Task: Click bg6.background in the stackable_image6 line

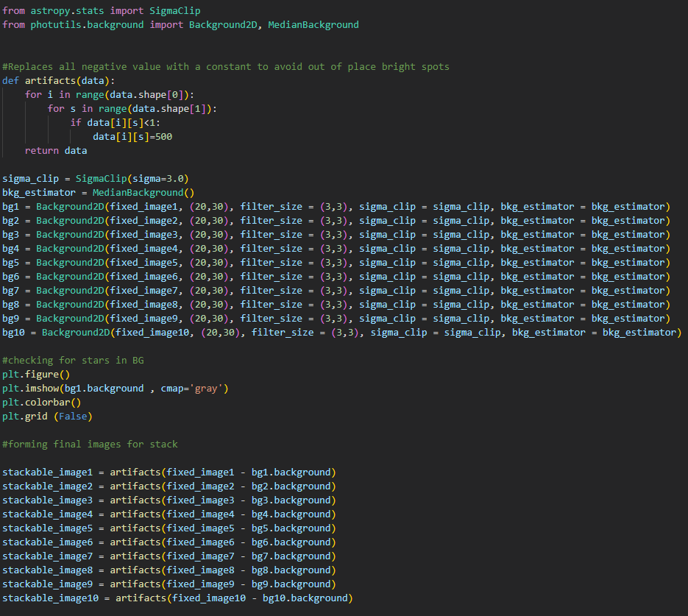Action: coord(291,542)
